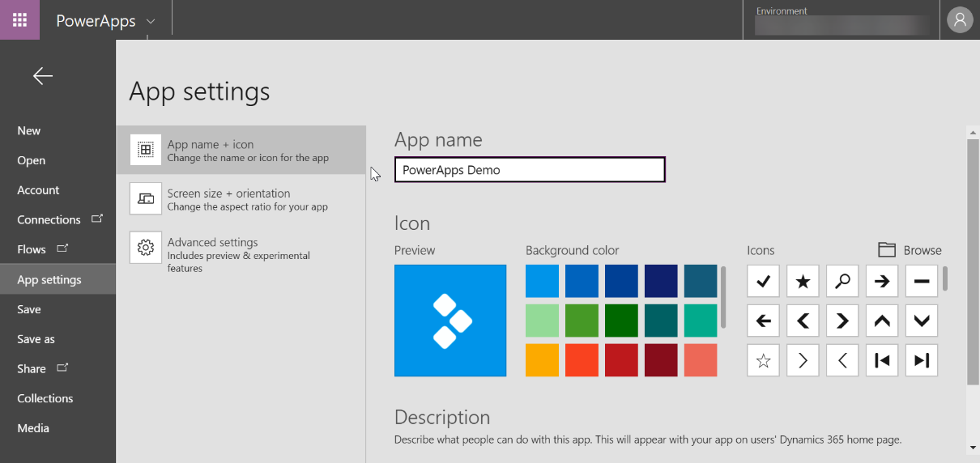The width and height of the screenshot is (980, 463).
Task: Click the App name + icon tile icon
Action: coord(146,150)
